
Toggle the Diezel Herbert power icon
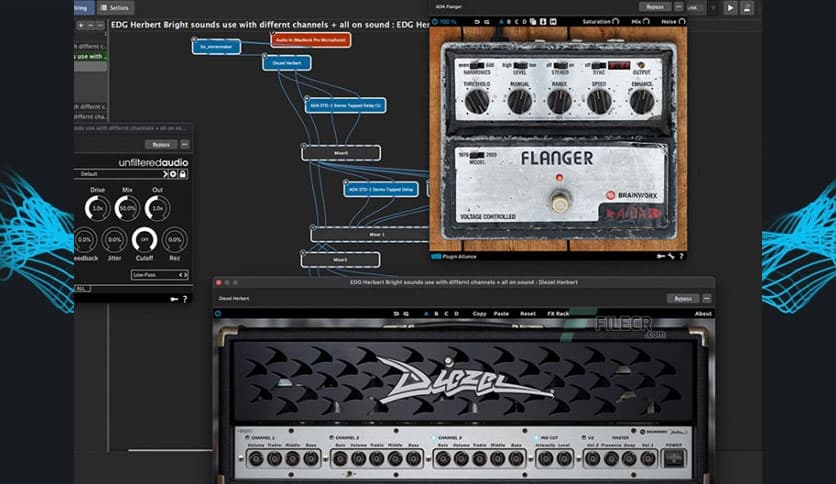[x=218, y=313]
